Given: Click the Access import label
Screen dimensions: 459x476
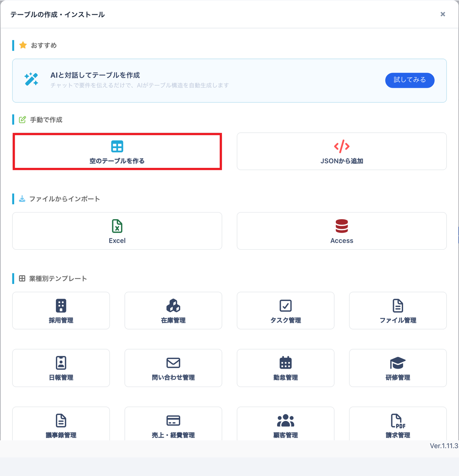Looking at the screenshot, I should (x=342, y=241).
